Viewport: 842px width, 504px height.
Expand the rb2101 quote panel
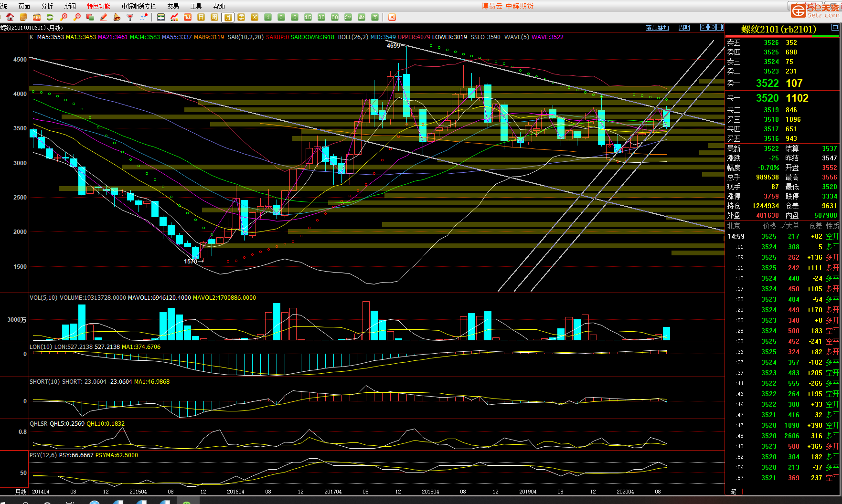tap(835, 28)
